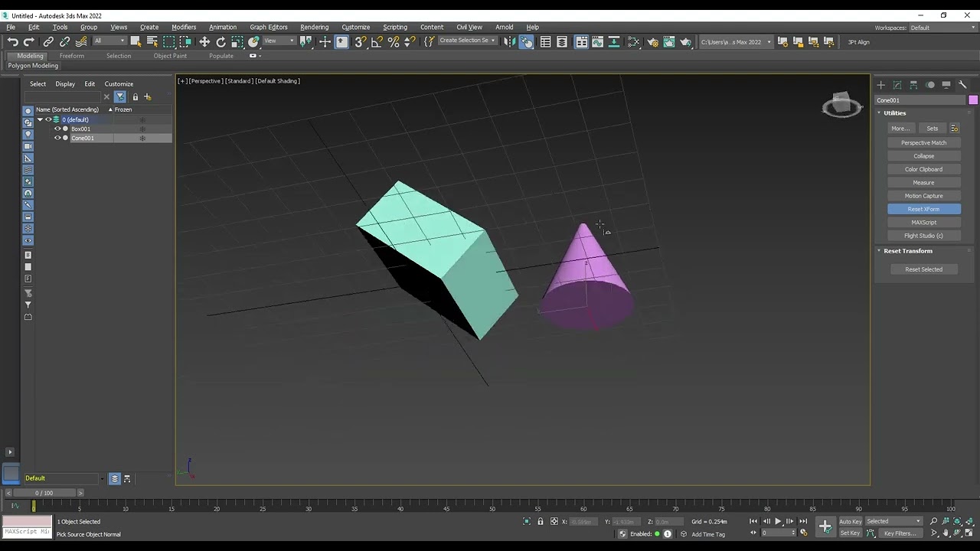Open the Modifiers menu

[184, 27]
